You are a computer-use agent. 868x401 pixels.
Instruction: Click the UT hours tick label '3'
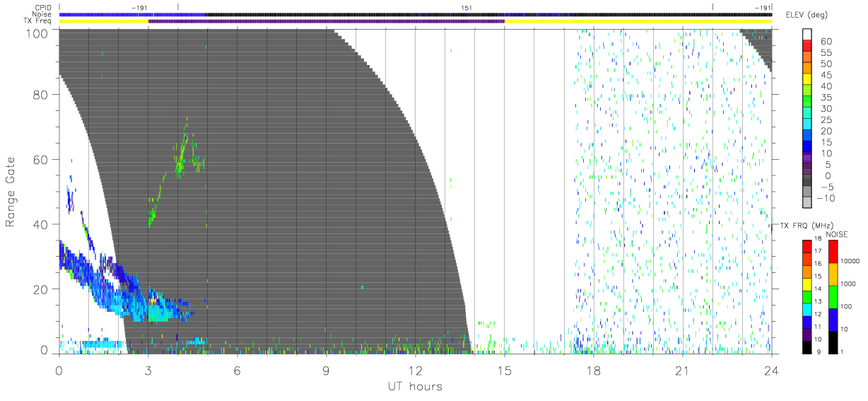[148, 370]
